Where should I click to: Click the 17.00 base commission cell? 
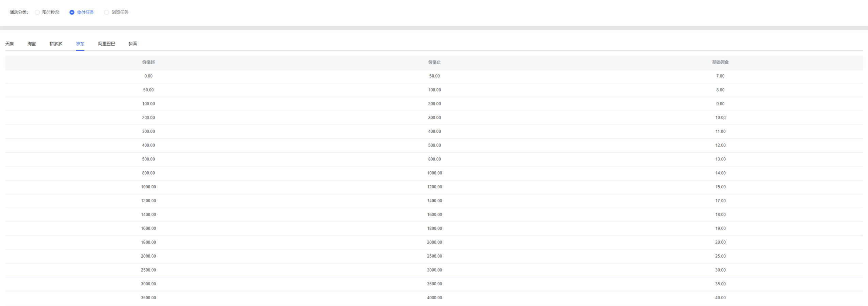720,201
